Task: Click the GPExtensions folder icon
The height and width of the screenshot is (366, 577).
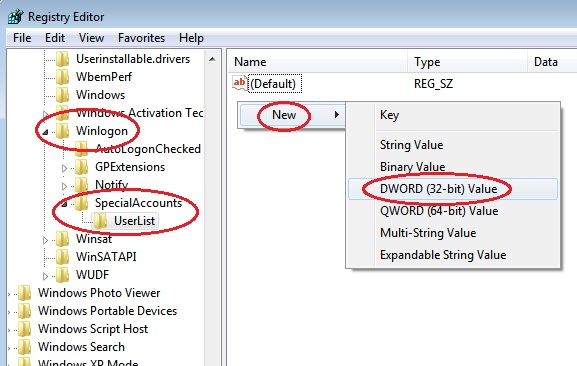Action: coord(82,167)
